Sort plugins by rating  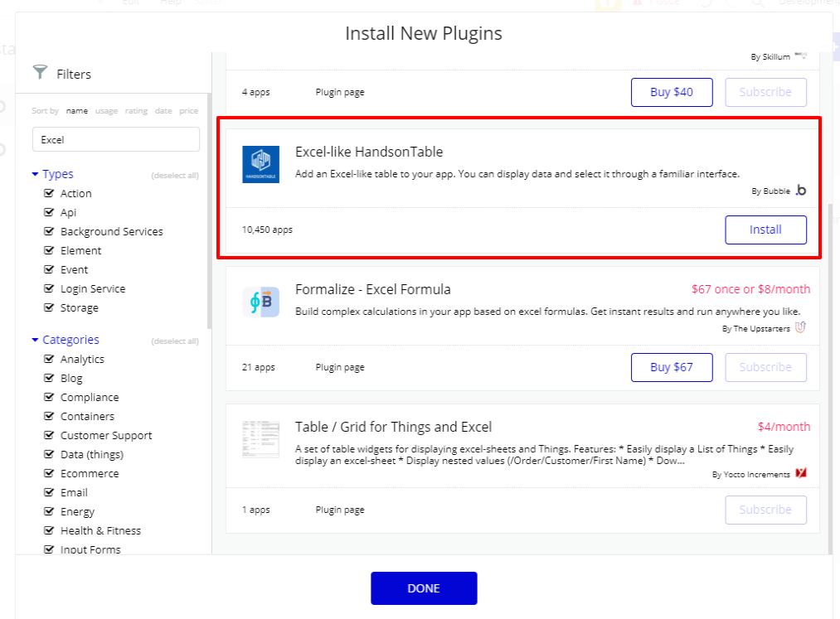(136, 111)
